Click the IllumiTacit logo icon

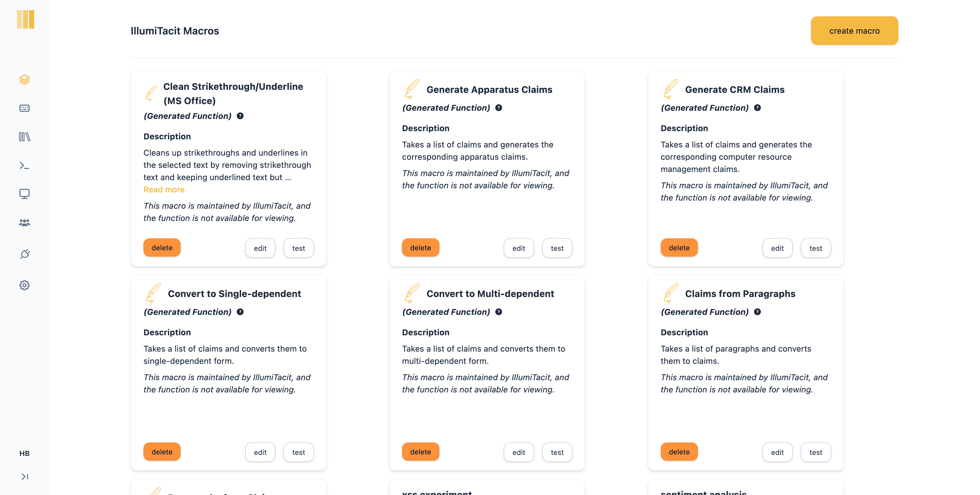pyautogui.click(x=26, y=19)
